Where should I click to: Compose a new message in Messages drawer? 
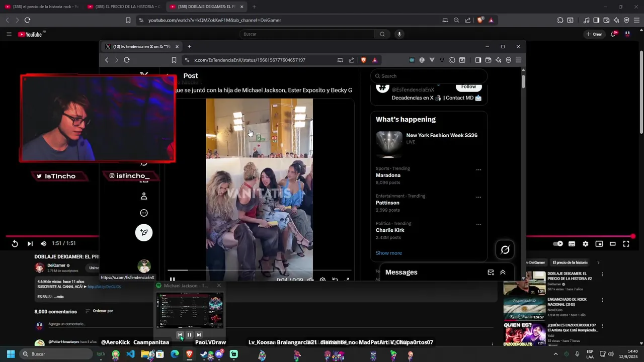491,272
